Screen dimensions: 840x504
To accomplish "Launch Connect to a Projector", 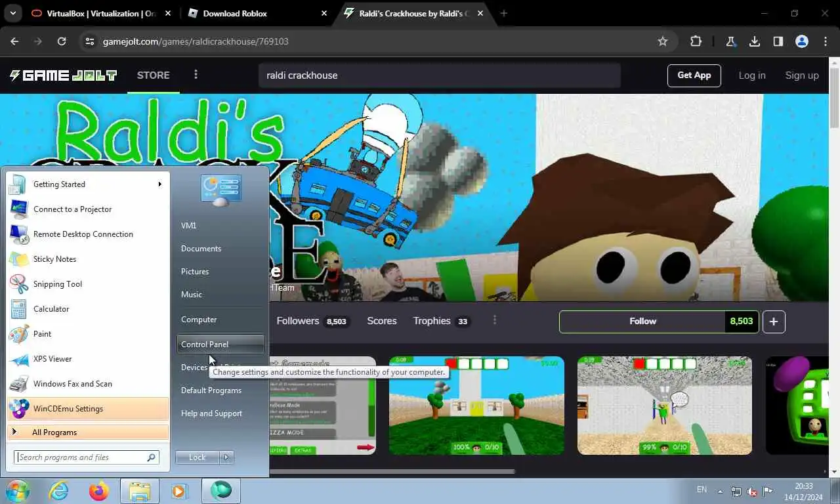I will click(x=87, y=209).
